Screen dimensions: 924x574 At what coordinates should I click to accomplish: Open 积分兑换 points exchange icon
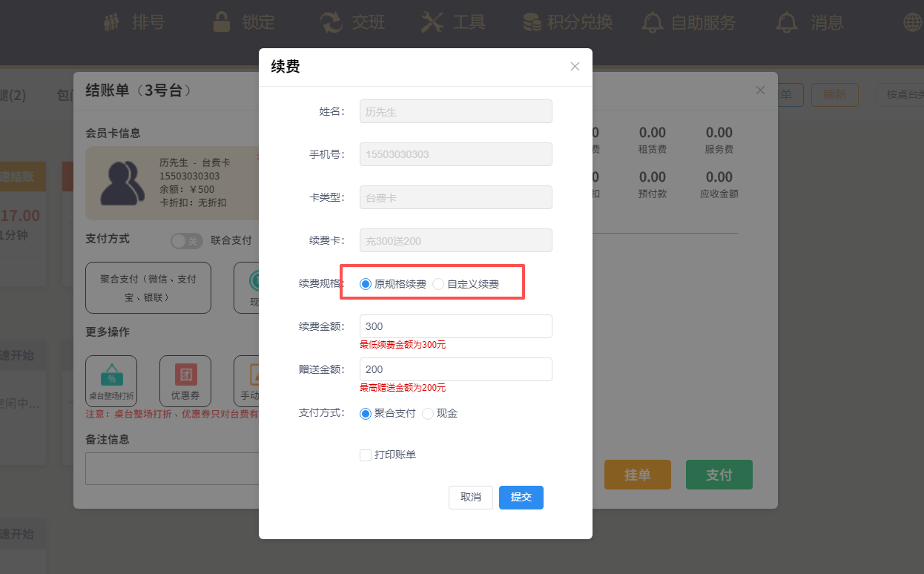(x=531, y=22)
